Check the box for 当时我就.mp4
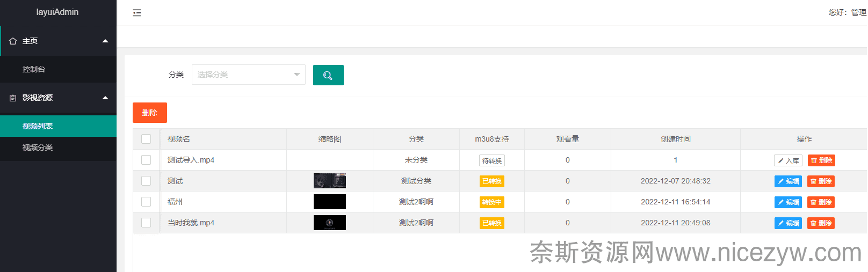 pyautogui.click(x=146, y=223)
